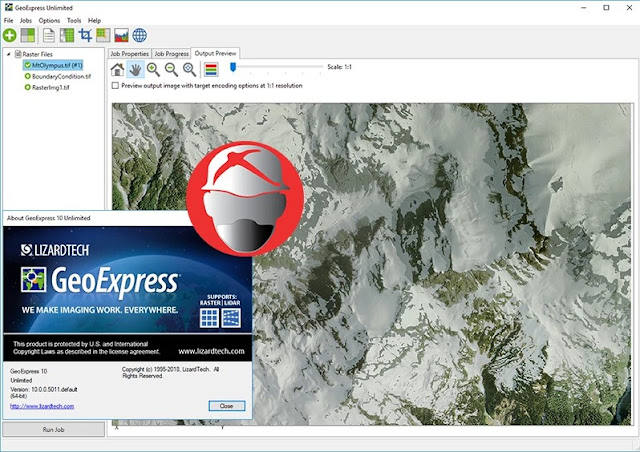The height and width of the screenshot is (452, 640).
Task: Open the Jobs menu
Action: tap(26, 20)
